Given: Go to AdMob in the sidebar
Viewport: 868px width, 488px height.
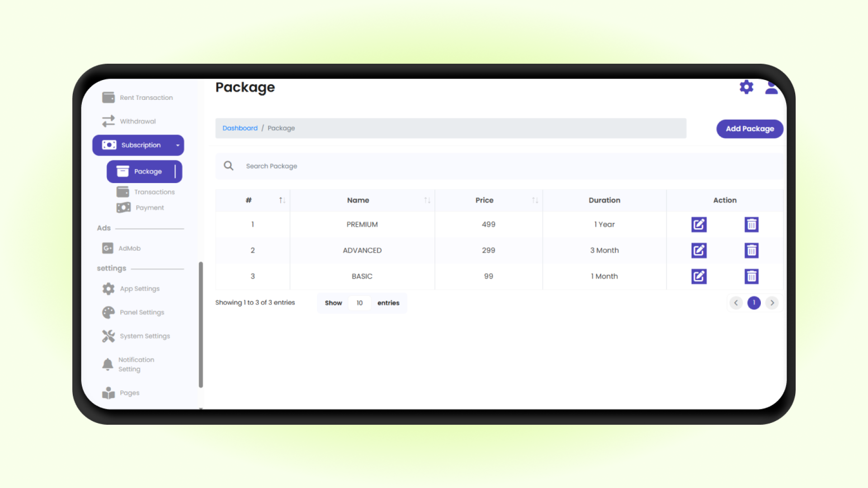Looking at the screenshot, I should (x=129, y=249).
